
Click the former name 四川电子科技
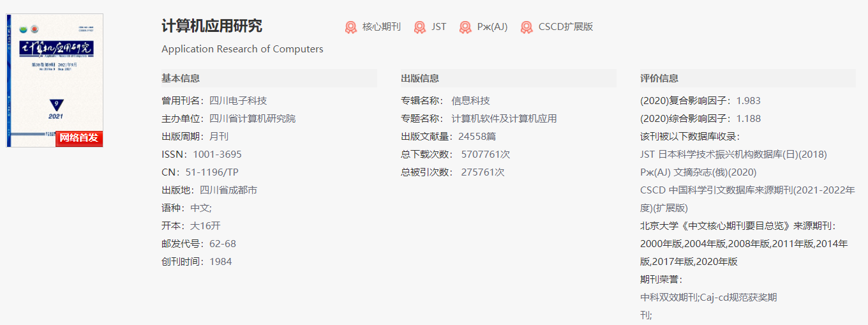238,101
